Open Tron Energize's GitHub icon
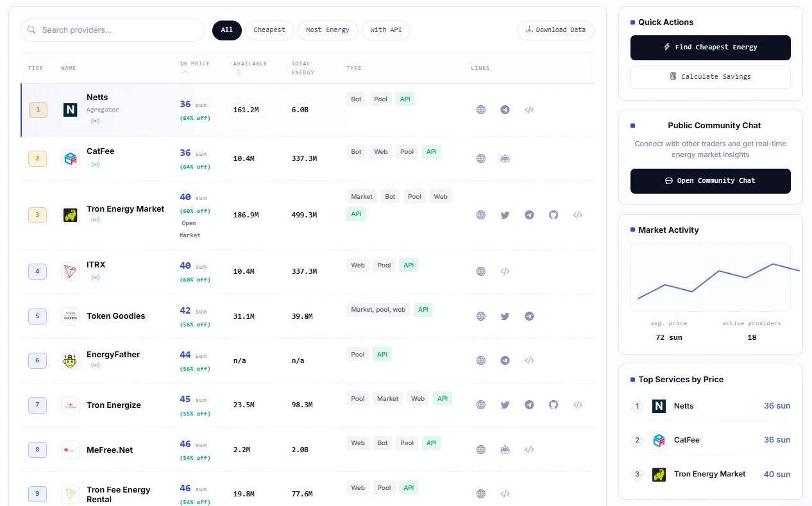812x506 pixels. (554, 405)
